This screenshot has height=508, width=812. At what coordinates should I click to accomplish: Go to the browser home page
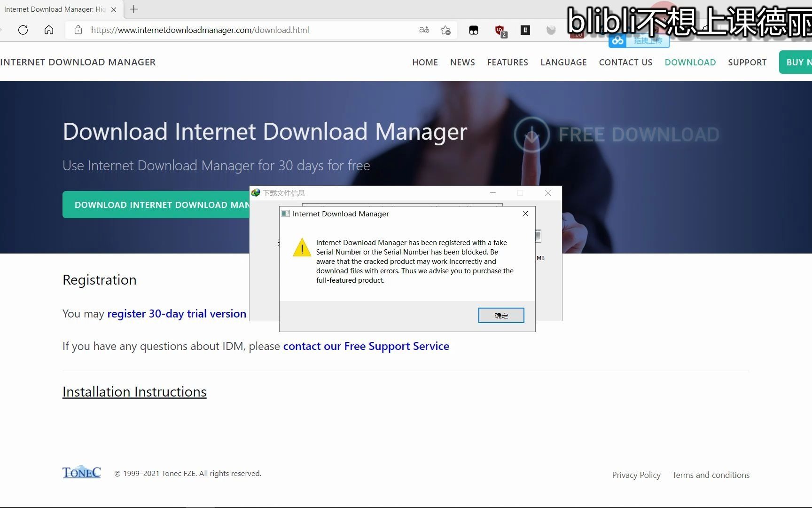pyautogui.click(x=49, y=30)
